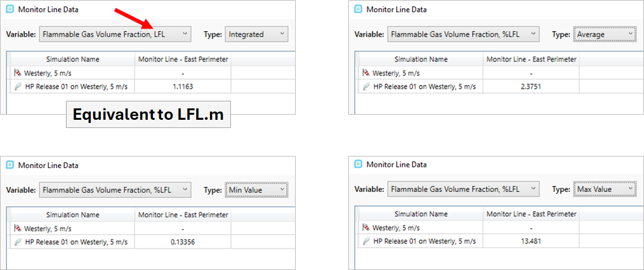This screenshot has height=270, width=644.
Task: Open the Type dropdown set to Max Value
Action: click(x=605, y=189)
